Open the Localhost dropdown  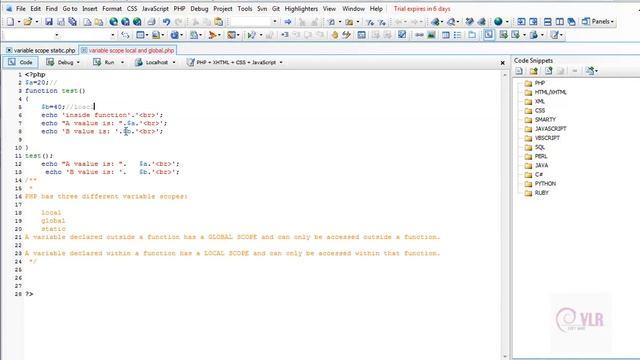[174, 62]
